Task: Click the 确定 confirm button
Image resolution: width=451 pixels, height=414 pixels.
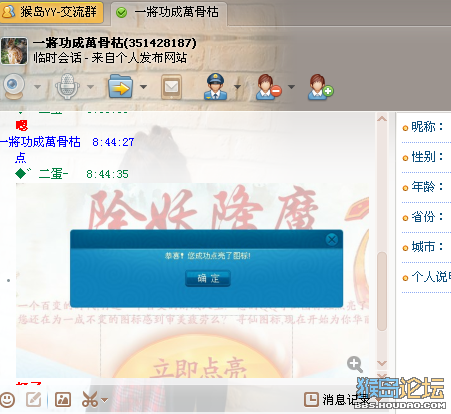Action: click(x=208, y=278)
